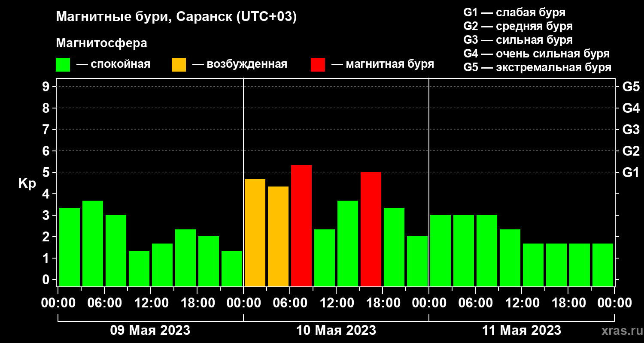
Task: Click the first green bar of 09 May
Action: (70, 247)
